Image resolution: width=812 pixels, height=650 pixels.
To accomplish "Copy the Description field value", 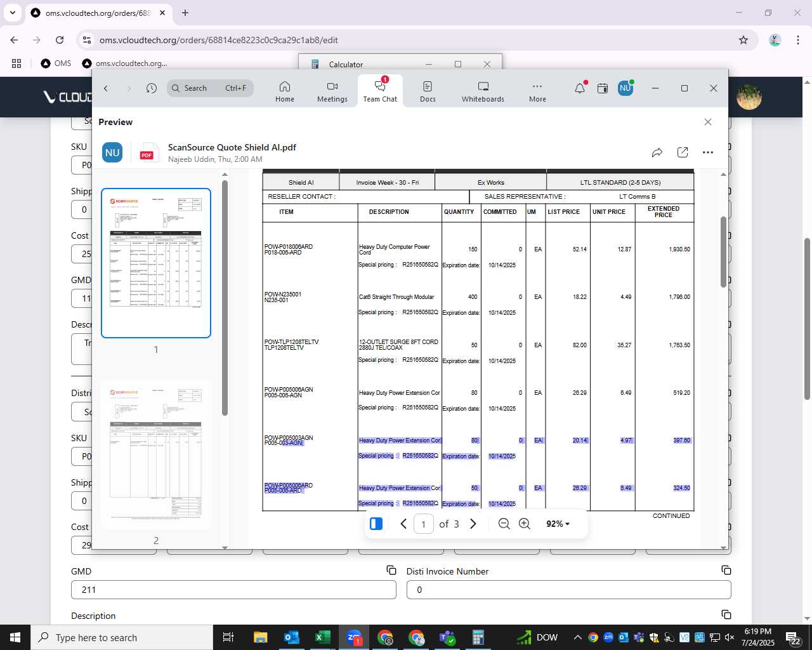I will click(726, 614).
